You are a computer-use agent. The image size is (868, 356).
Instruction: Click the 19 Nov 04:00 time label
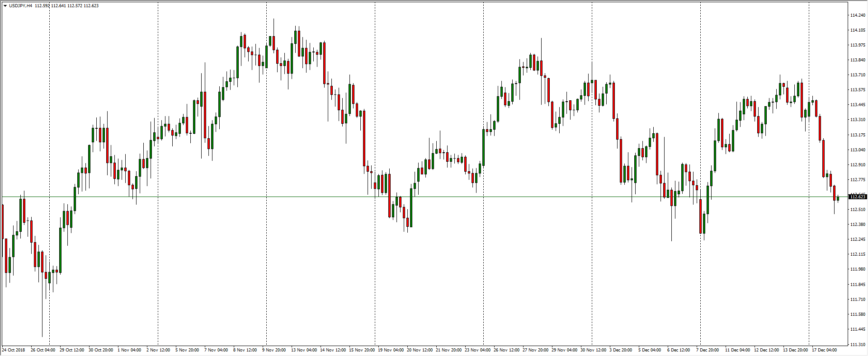[x=391, y=350]
